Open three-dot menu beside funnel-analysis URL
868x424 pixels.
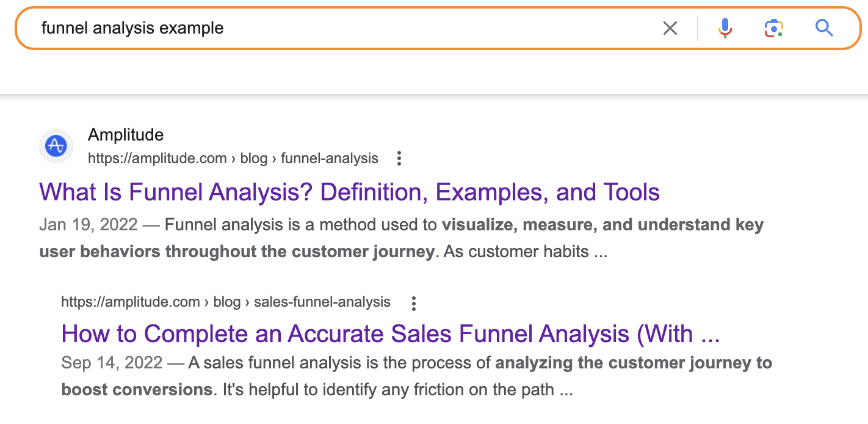point(399,159)
